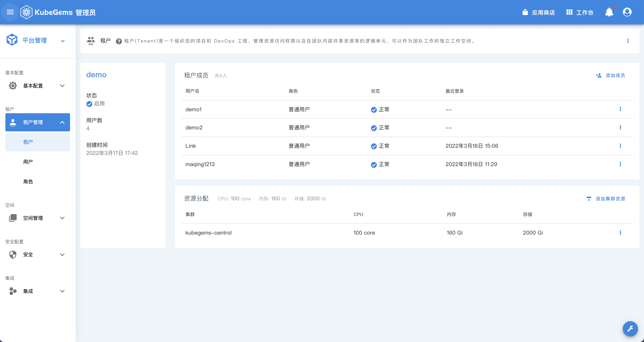Click the 用户名 column header
Viewport: 644px width, 342px height.
(x=192, y=91)
